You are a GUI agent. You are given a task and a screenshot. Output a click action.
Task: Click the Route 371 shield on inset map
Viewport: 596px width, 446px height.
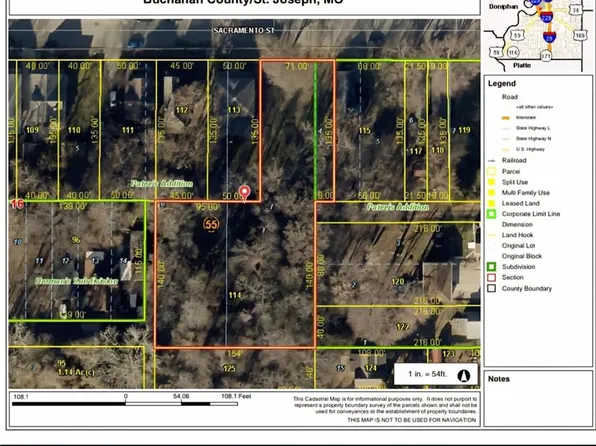(546, 56)
